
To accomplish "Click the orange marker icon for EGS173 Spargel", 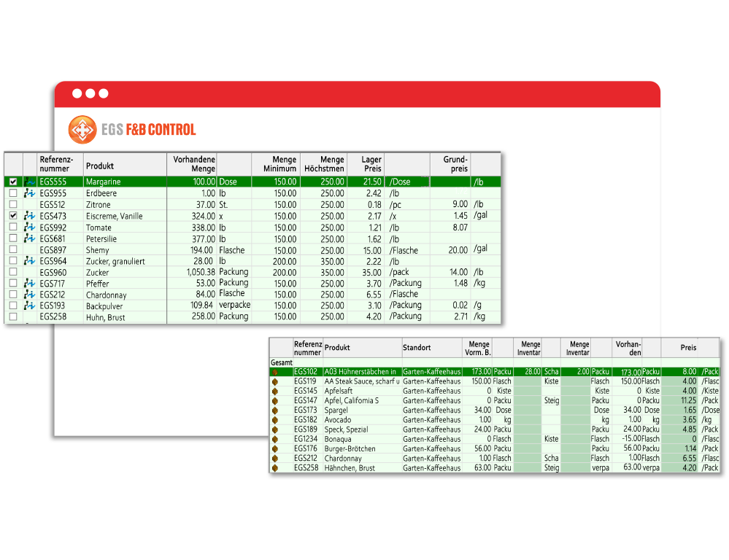I will (275, 411).
